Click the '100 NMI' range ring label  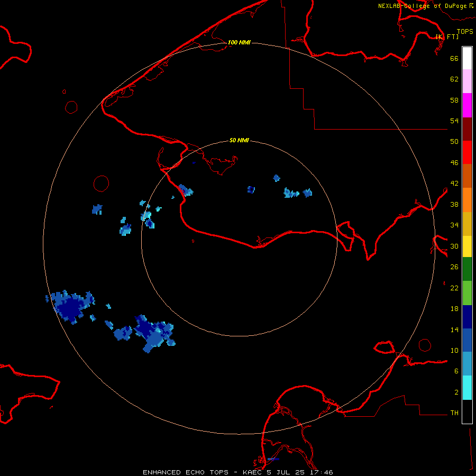click(239, 42)
